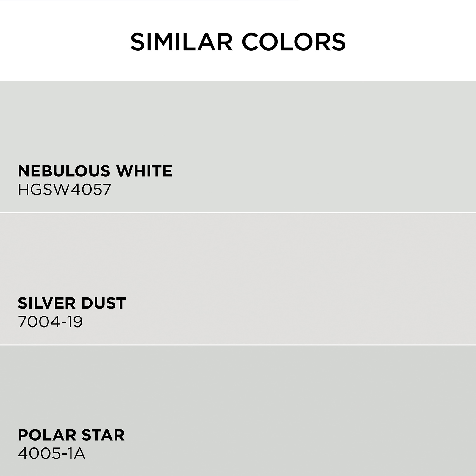Click the word POLAR in the third label
Screen dimensions: 476x476
tap(47, 435)
